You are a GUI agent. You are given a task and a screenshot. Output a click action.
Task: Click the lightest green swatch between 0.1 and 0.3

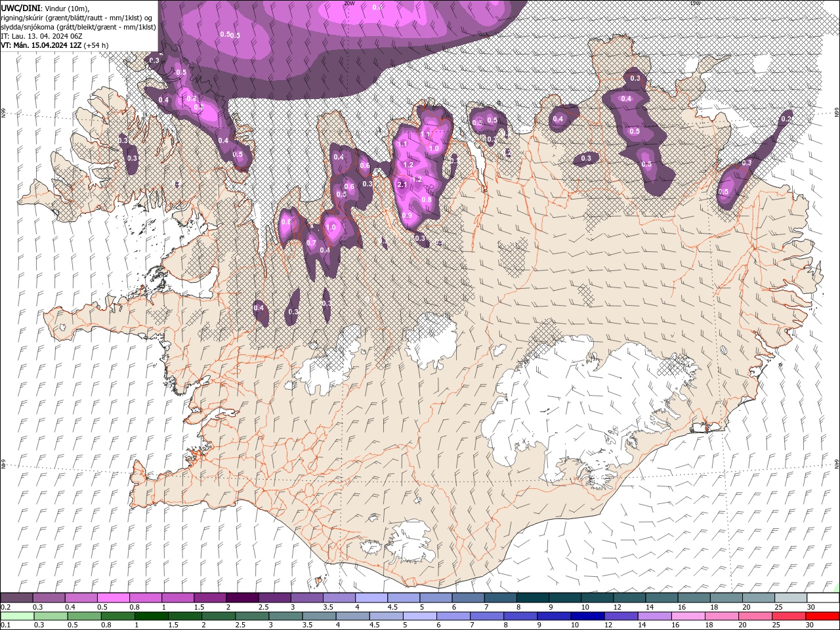pyautogui.click(x=16, y=616)
